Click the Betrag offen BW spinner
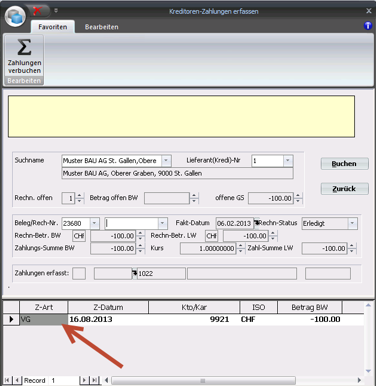The width and height of the screenshot is (376, 386). tap(194, 198)
